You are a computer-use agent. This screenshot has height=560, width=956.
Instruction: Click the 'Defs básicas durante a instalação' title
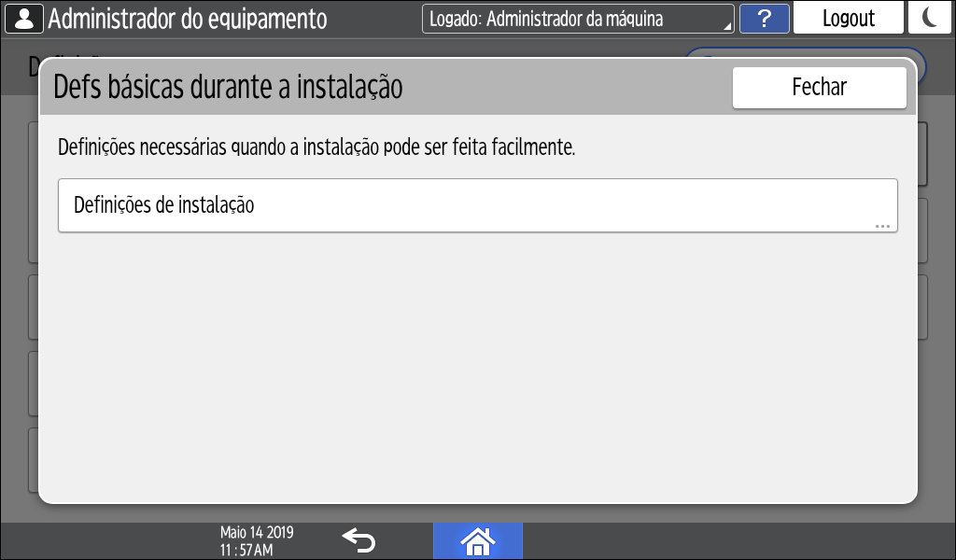[x=228, y=88]
